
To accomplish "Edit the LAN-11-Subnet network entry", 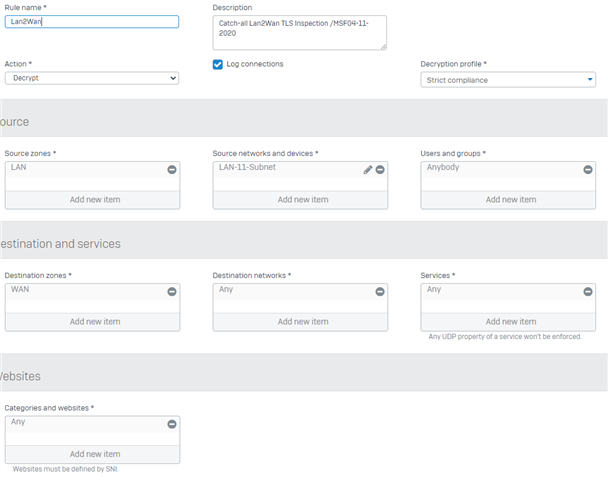I will point(368,169).
